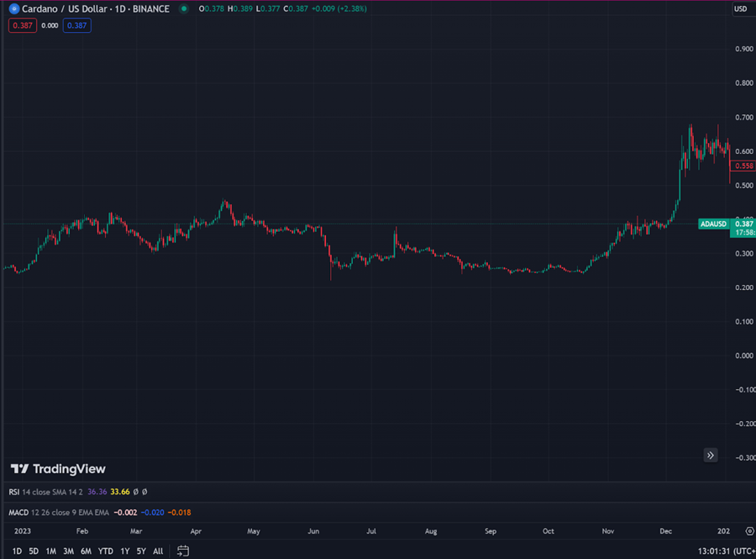The width and height of the screenshot is (756, 559).
Task: Choose the All time range
Action: [158, 551]
